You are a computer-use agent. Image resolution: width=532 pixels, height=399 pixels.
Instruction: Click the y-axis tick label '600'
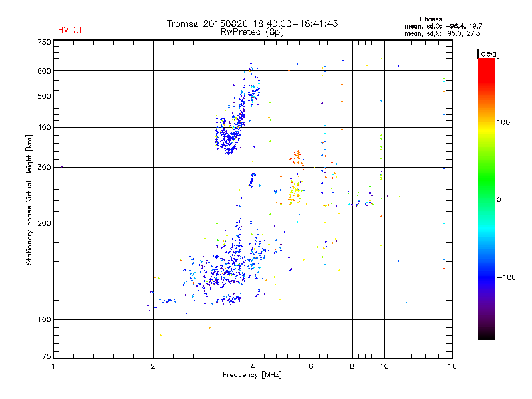point(44,71)
